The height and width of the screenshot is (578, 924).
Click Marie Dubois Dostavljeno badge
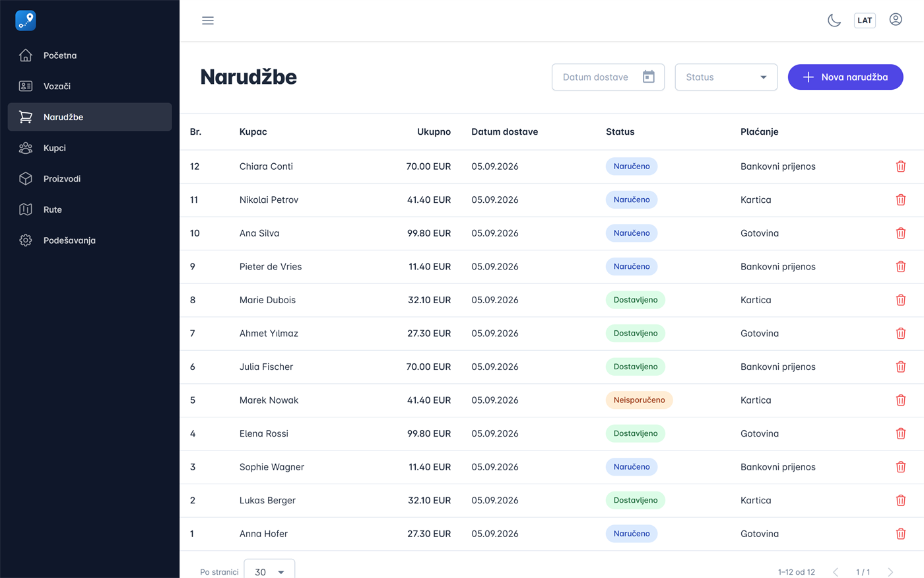coord(635,300)
